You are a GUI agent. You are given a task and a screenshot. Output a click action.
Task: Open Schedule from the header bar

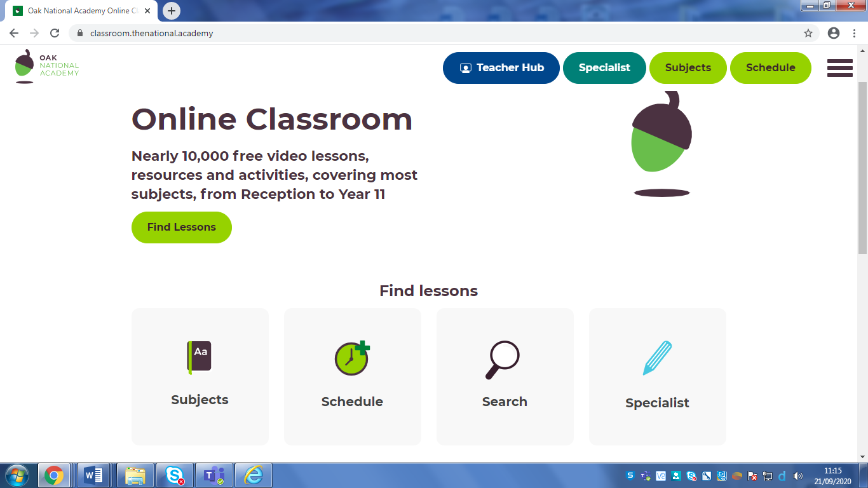coord(771,68)
